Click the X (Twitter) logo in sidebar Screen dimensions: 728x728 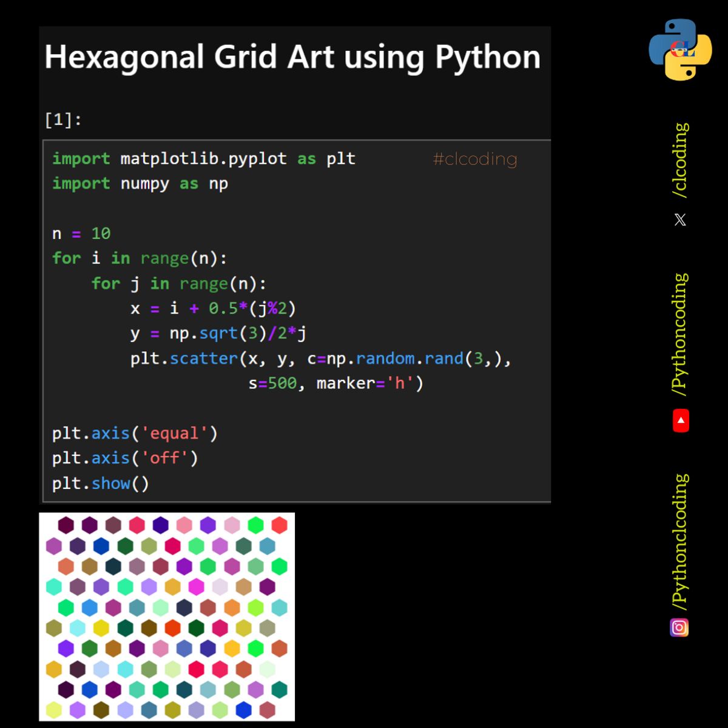[x=679, y=219]
